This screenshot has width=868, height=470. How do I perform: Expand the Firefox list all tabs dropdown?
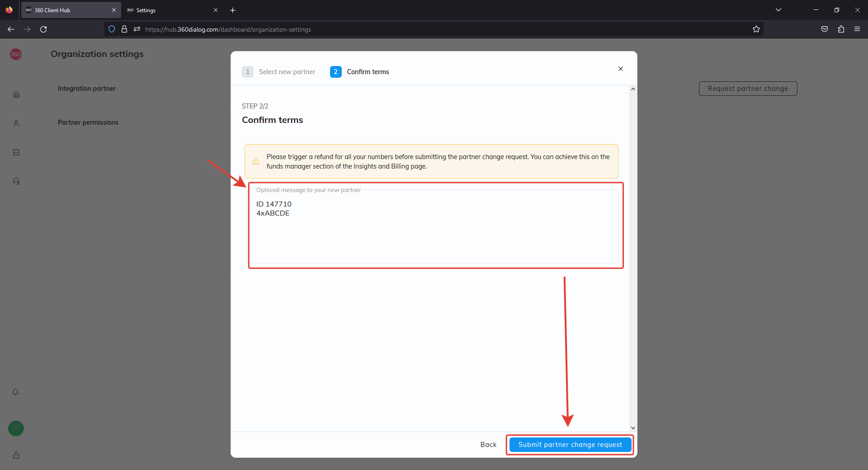pyautogui.click(x=778, y=10)
